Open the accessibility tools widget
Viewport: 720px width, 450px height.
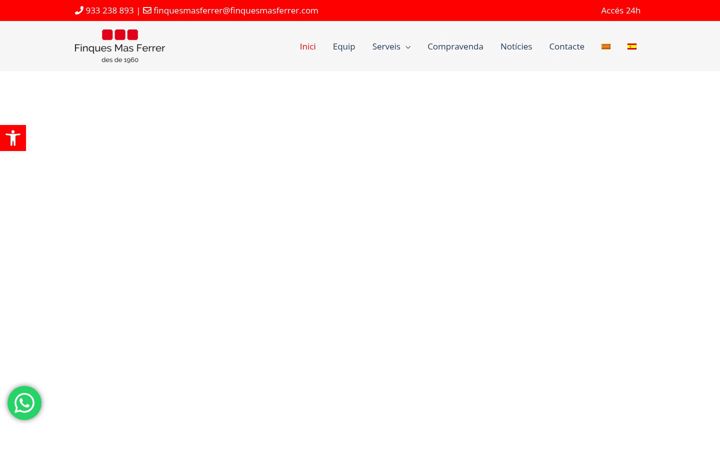coord(13,138)
